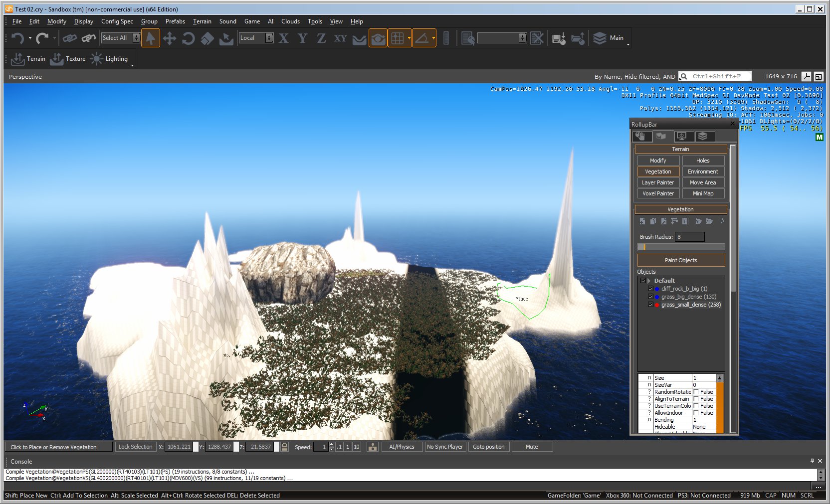Image resolution: width=830 pixels, height=504 pixels.
Task: Constrain movement to the Z axis
Action: tap(321, 38)
